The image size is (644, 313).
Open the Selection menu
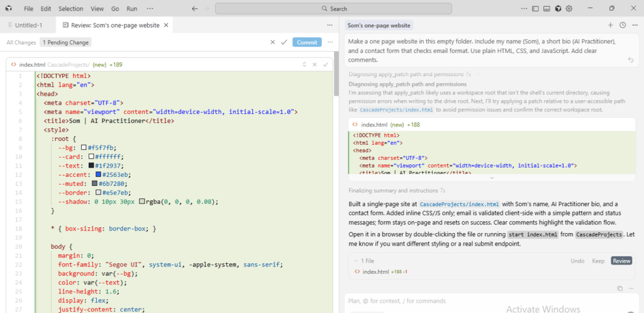70,9
